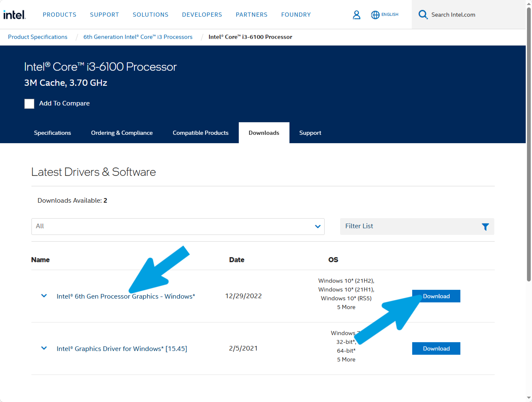Open the All category dropdown
The width and height of the screenshot is (532, 402).
point(178,227)
